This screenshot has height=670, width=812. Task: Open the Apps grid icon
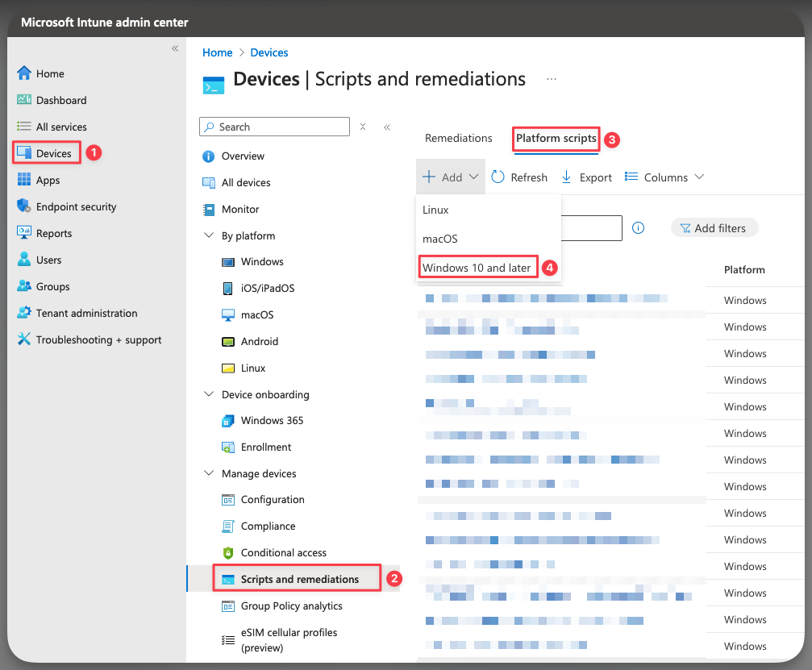(24, 180)
